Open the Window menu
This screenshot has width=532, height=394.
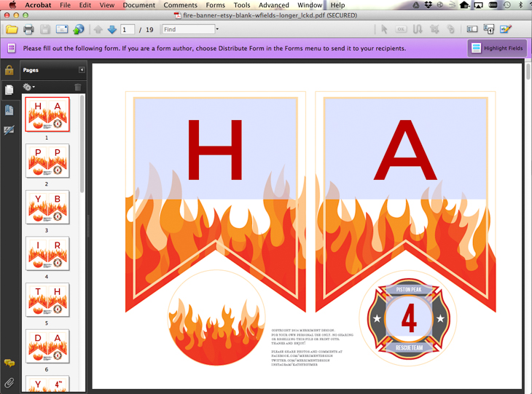(310, 5)
